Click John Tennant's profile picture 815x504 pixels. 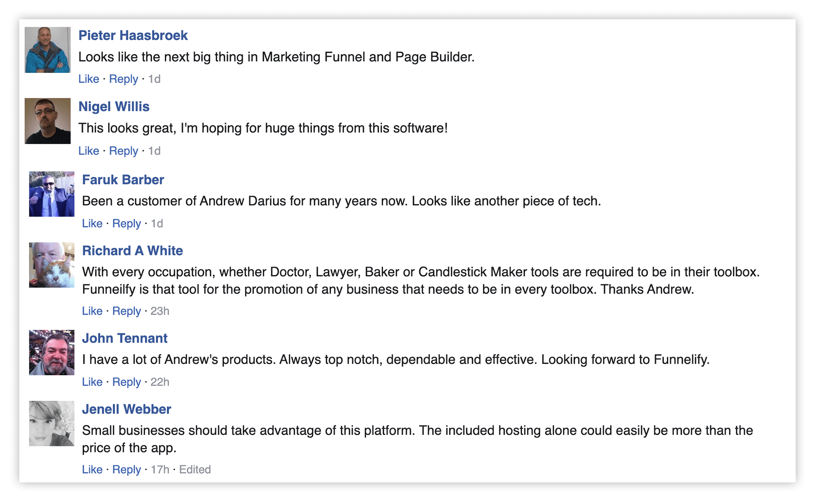[x=52, y=352]
